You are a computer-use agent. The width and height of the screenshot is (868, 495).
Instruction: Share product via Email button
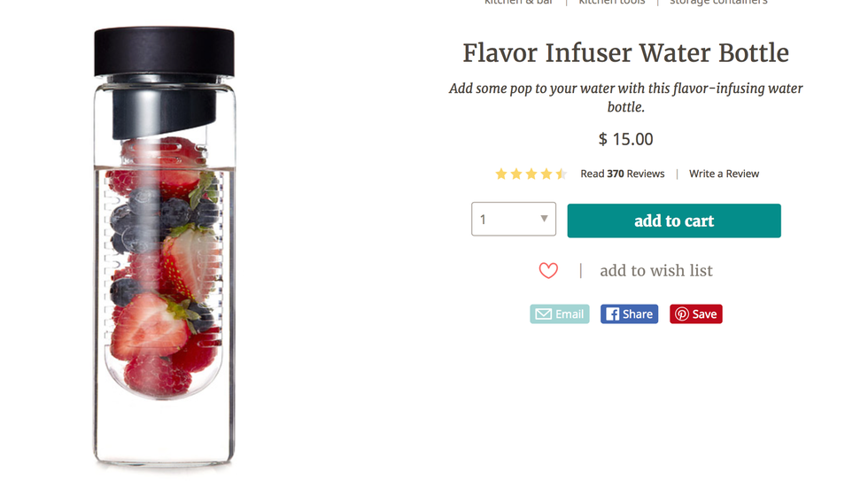click(x=560, y=314)
